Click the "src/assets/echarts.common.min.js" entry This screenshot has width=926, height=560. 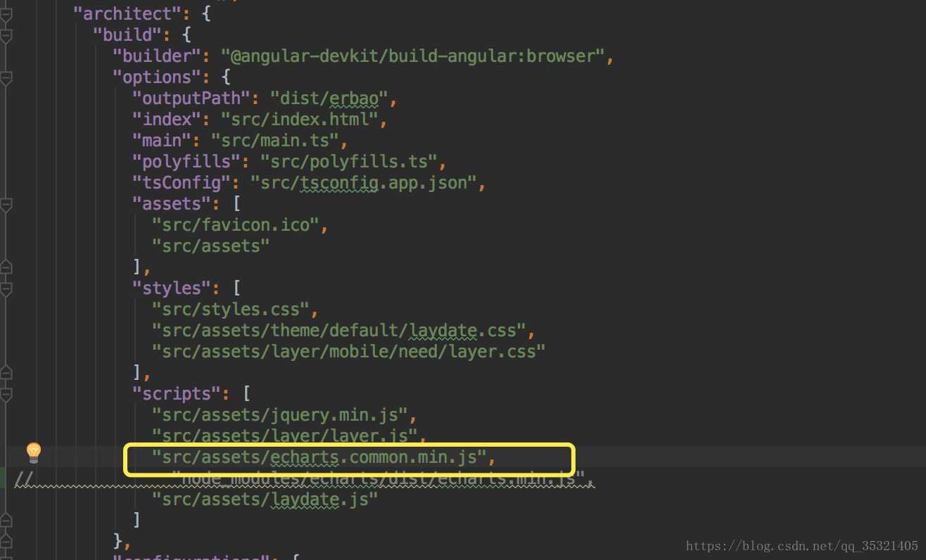(319, 458)
